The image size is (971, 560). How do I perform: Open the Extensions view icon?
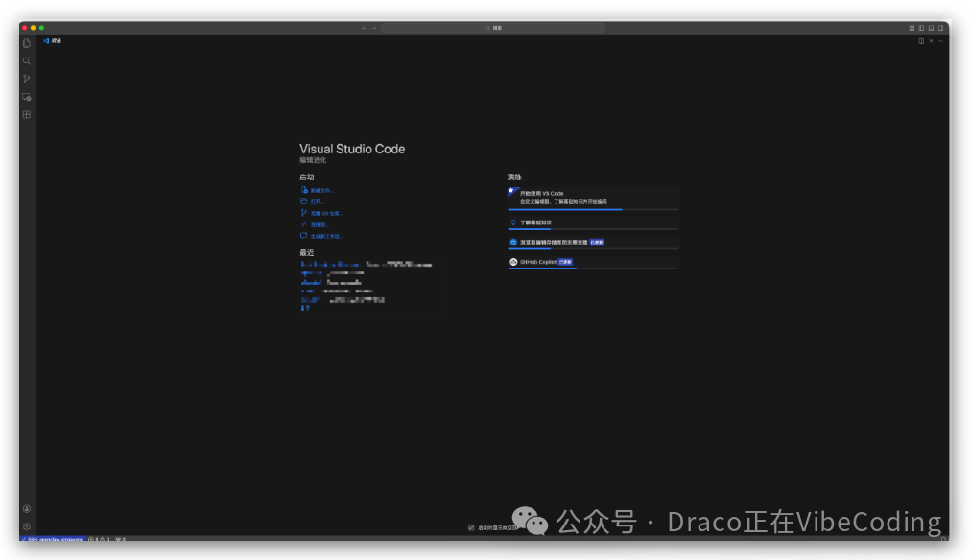click(x=26, y=114)
